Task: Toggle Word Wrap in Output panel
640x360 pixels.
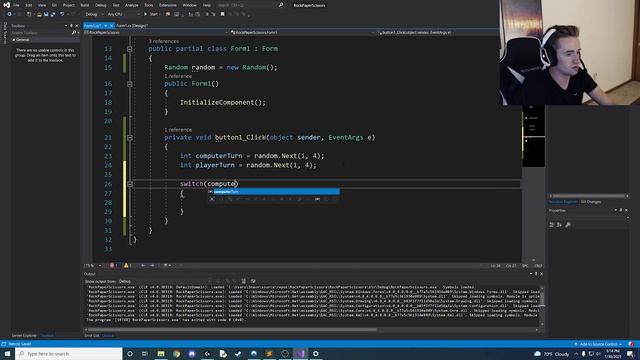Action: coord(253,281)
